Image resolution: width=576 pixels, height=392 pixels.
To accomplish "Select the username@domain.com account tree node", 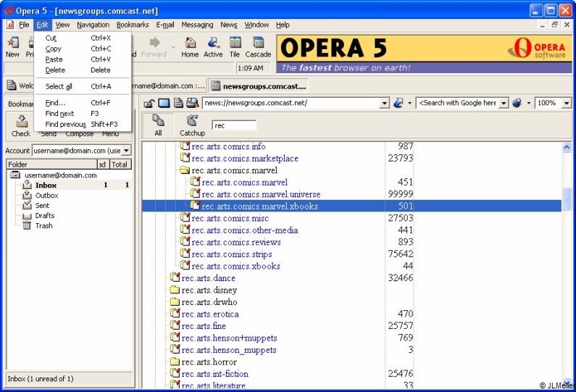I will [61, 175].
